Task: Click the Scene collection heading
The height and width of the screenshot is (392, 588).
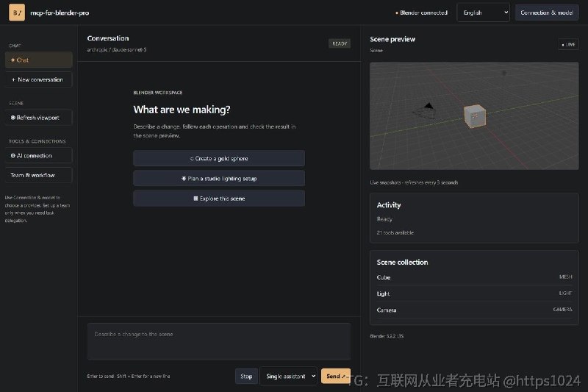Action: tap(402, 263)
